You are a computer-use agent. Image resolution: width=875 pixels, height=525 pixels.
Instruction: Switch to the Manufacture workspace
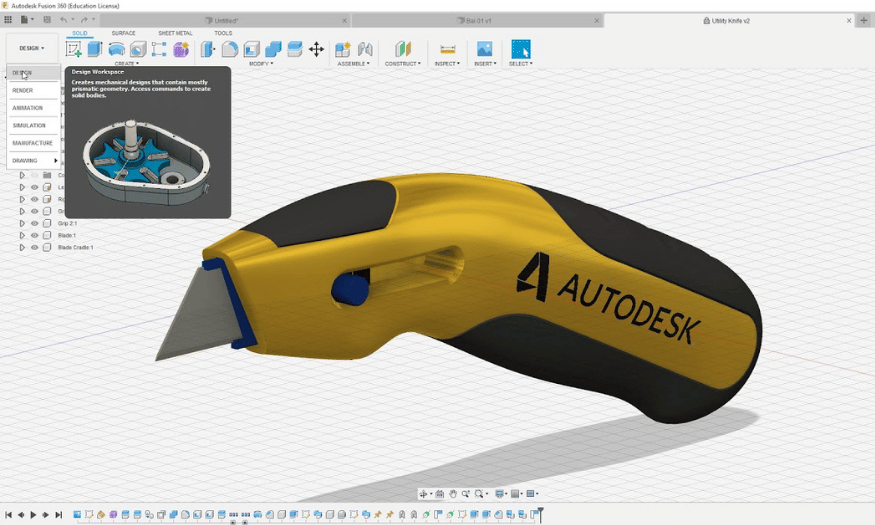33,143
